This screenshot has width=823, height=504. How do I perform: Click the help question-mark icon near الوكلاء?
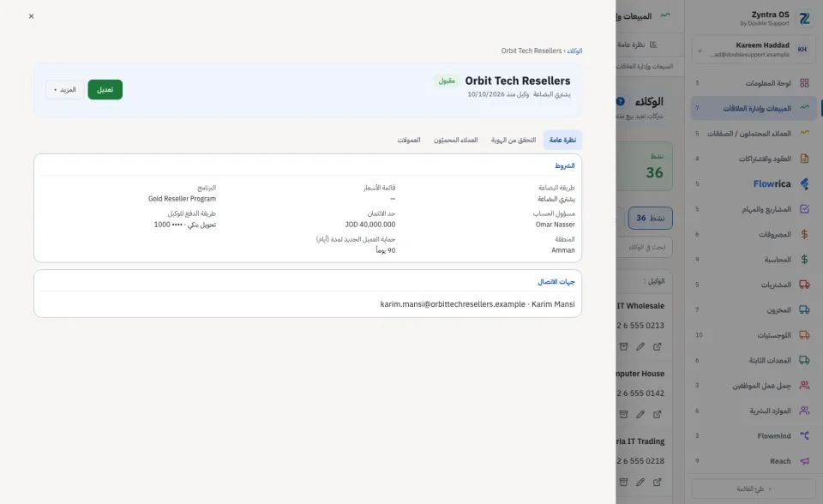tap(621, 101)
